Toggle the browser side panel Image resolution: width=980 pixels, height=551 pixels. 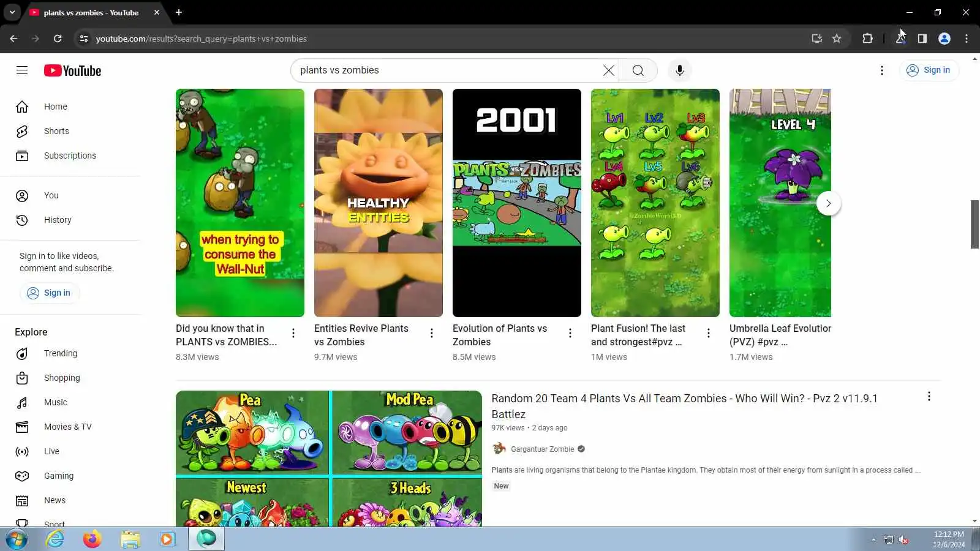(x=922, y=39)
